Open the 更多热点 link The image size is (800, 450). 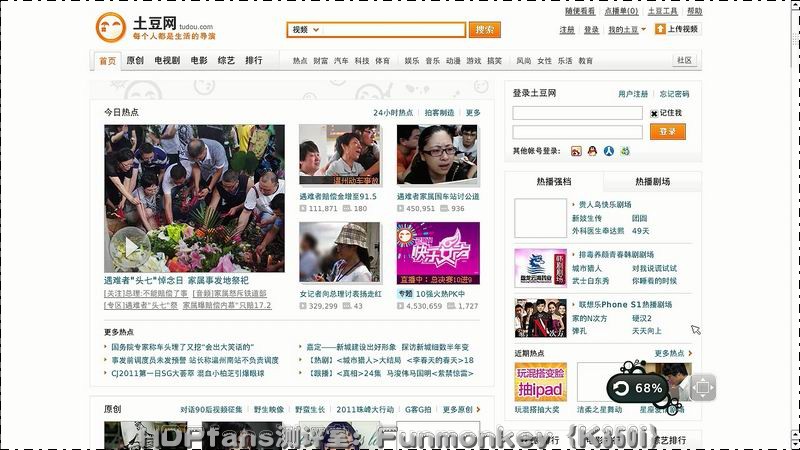click(669, 353)
